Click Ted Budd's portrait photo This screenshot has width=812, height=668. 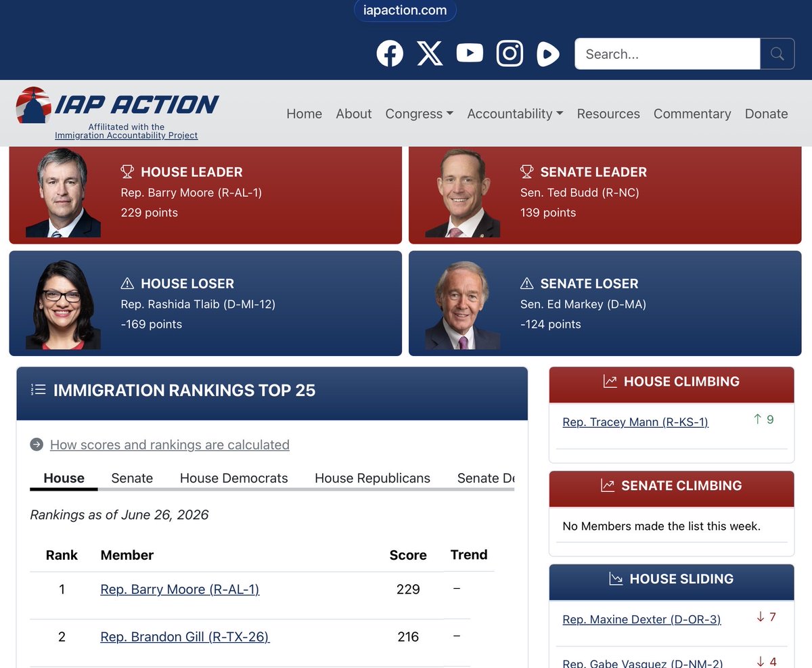coord(462,193)
